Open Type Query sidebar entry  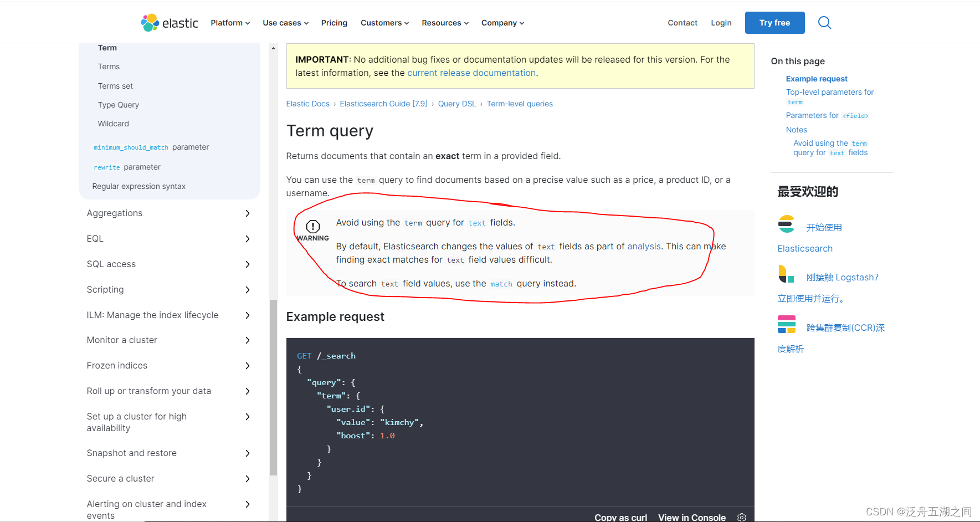[119, 105]
